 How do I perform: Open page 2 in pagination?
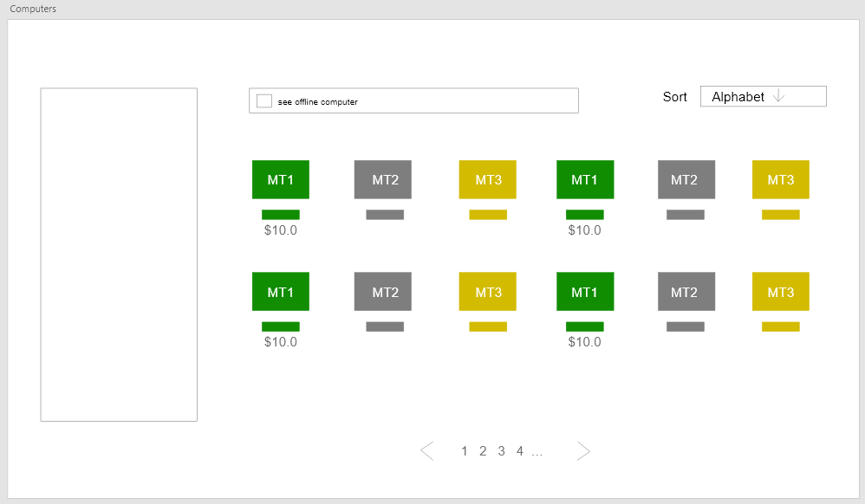(x=483, y=451)
